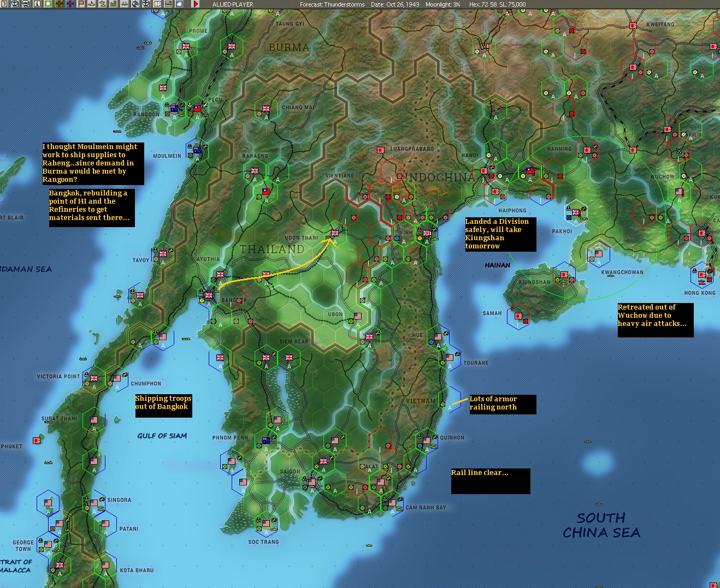Click the globe icon in toolbar

(x=135, y=4)
